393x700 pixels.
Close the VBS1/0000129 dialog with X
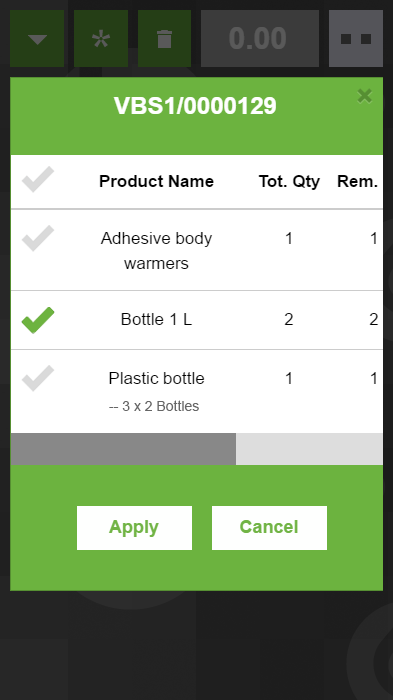(x=365, y=96)
